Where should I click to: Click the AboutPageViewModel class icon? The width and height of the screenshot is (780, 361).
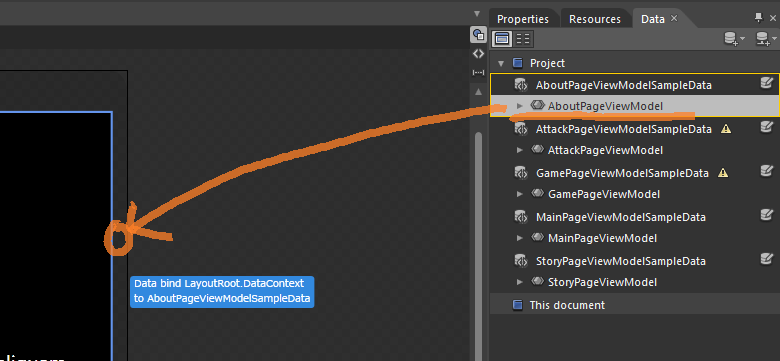pyautogui.click(x=537, y=105)
